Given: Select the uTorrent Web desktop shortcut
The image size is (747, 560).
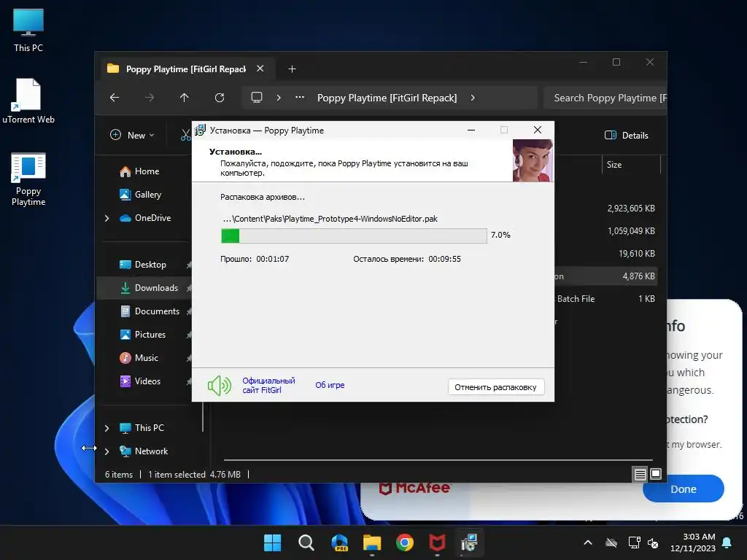Looking at the screenshot, I should [28, 101].
